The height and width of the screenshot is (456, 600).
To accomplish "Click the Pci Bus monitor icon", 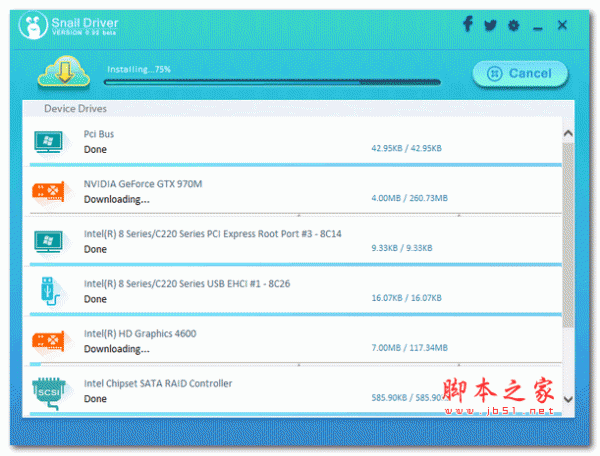I will [x=48, y=142].
